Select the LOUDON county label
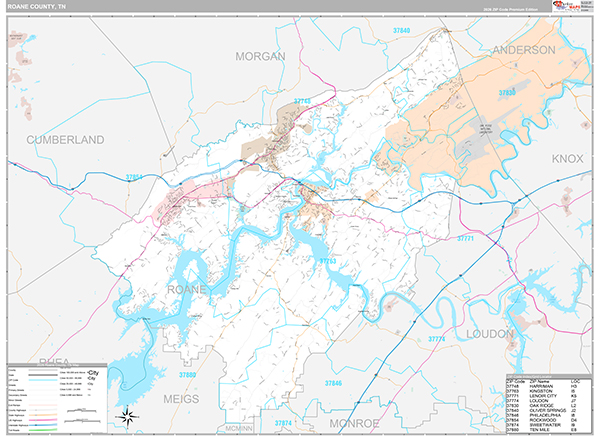This screenshot has height=436, width=600. coord(489,334)
